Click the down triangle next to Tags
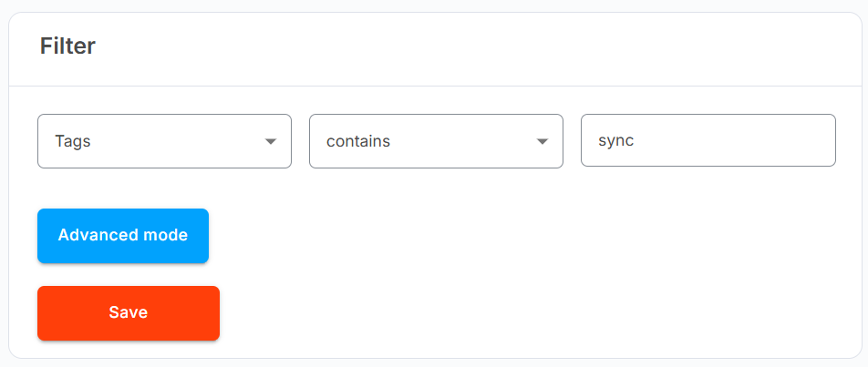The image size is (868, 367). pos(270,142)
